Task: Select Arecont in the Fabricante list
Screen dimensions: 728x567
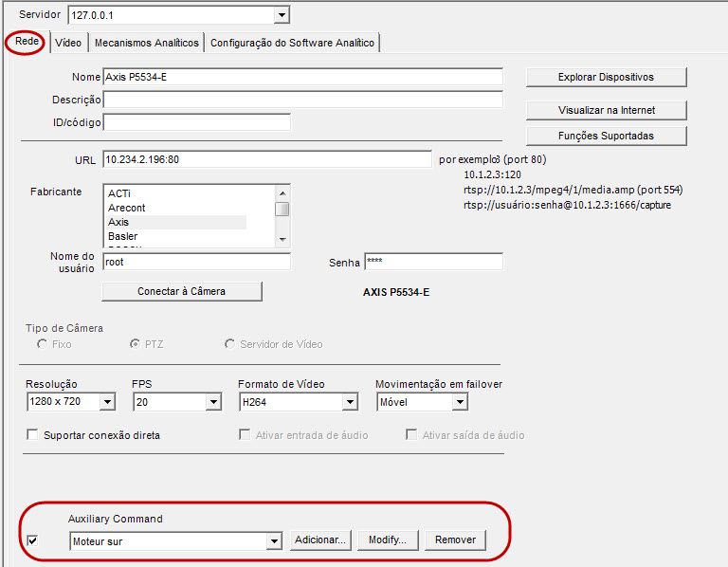Action: pyautogui.click(x=126, y=208)
